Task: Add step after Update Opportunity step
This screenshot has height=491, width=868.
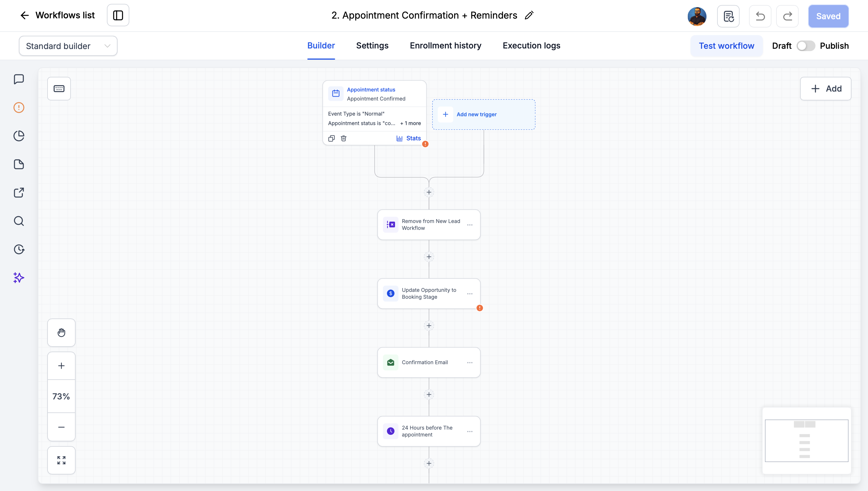Action: click(429, 326)
